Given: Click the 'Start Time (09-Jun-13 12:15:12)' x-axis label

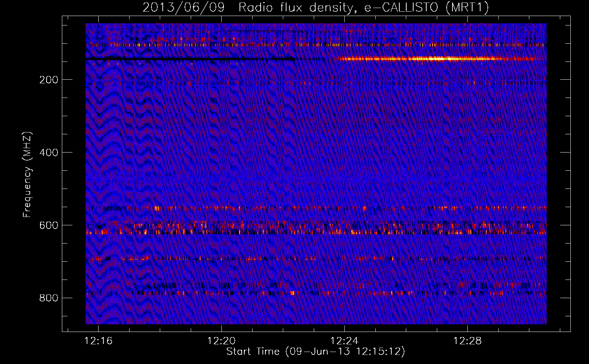Looking at the screenshot, I should coord(316,352).
